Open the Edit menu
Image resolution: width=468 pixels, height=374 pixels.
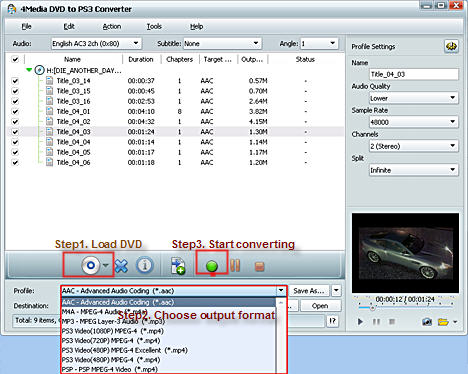tap(69, 26)
